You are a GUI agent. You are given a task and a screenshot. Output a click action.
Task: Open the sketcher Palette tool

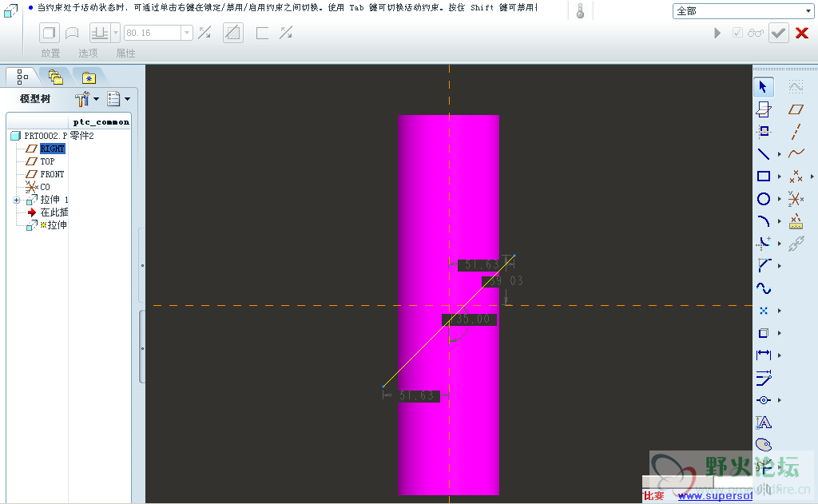(x=763, y=445)
